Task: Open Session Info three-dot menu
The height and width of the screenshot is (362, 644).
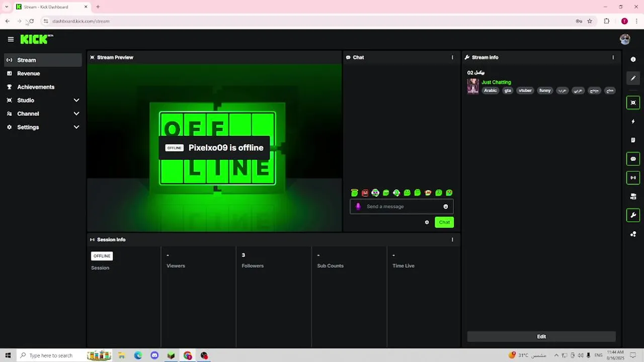Action: pos(452,239)
